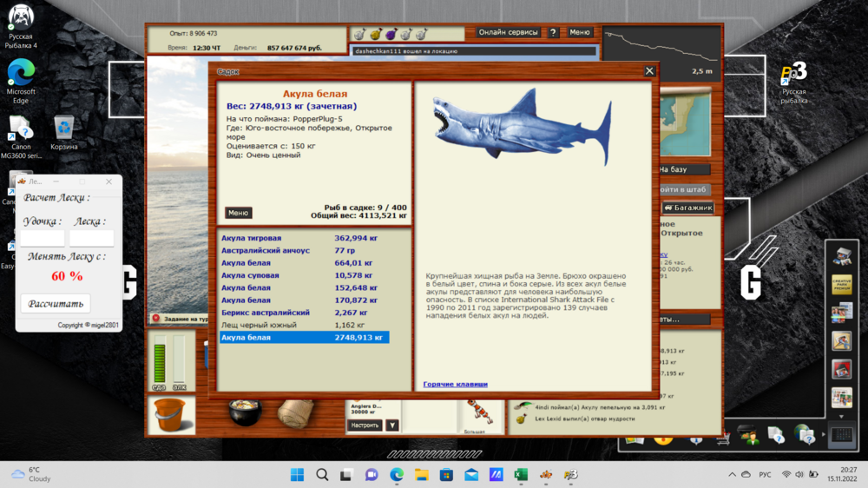The height and width of the screenshot is (488, 868).
Task: Click the question mark help button
Action: coord(553,33)
